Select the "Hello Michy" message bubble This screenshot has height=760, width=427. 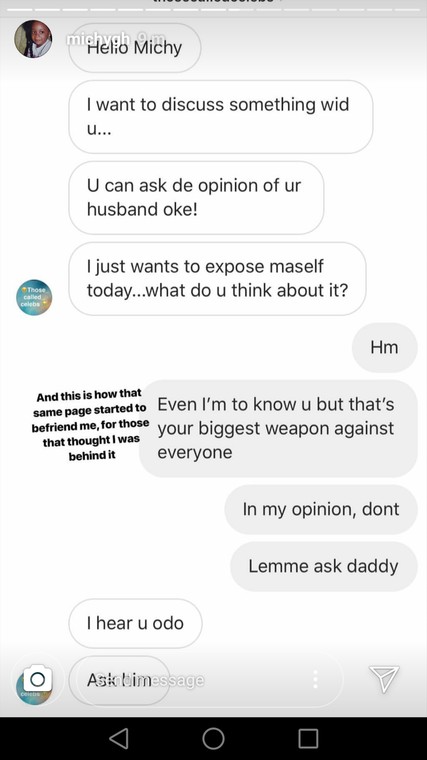pyautogui.click(x=135, y=48)
